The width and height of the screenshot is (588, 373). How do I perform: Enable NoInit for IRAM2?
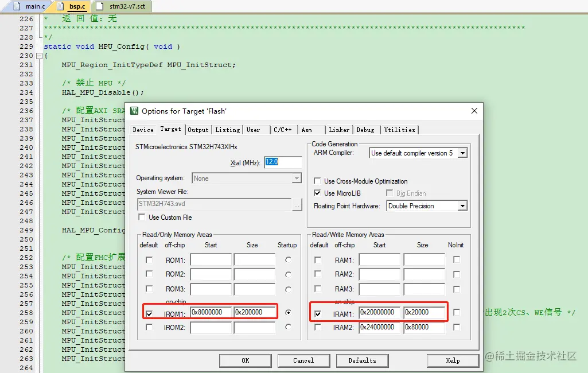tap(457, 327)
